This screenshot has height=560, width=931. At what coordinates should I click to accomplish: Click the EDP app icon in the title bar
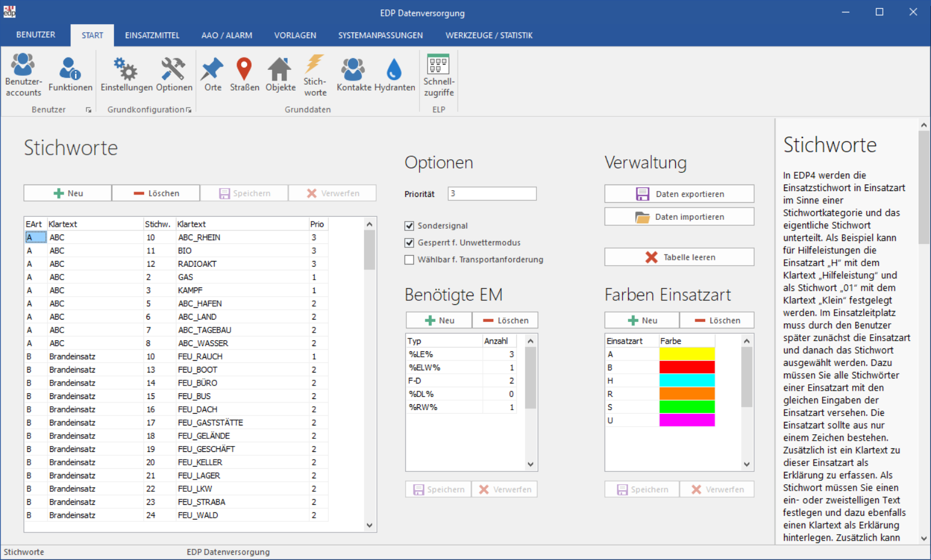pos(9,12)
